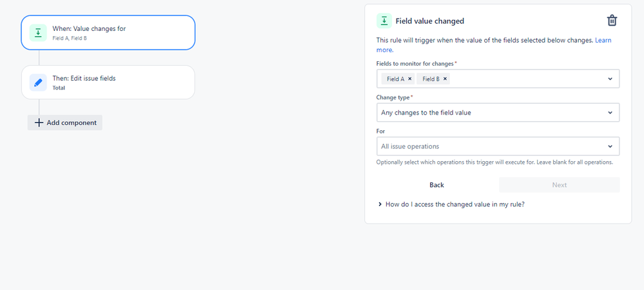The width and height of the screenshot is (644, 290).
Task: Click the green trigger icon on When card
Action: point(38,33)
